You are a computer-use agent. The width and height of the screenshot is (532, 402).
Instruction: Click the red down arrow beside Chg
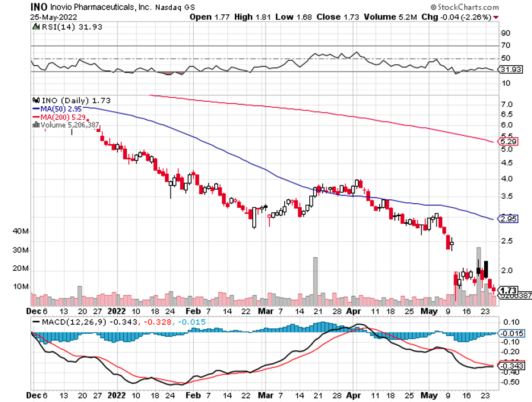tap(497, 17)
